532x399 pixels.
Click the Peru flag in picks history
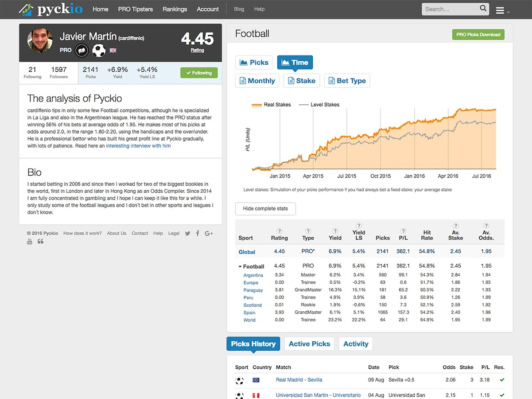[256, 395]
